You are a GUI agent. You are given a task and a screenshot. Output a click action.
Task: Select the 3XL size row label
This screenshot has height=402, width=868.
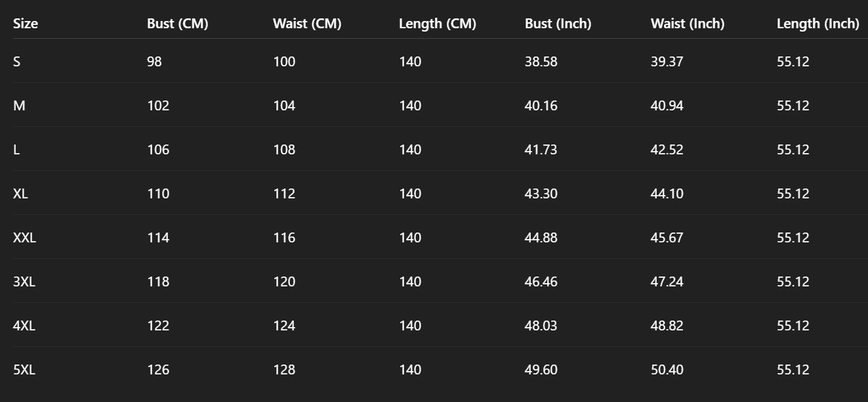tap(24, 282)
